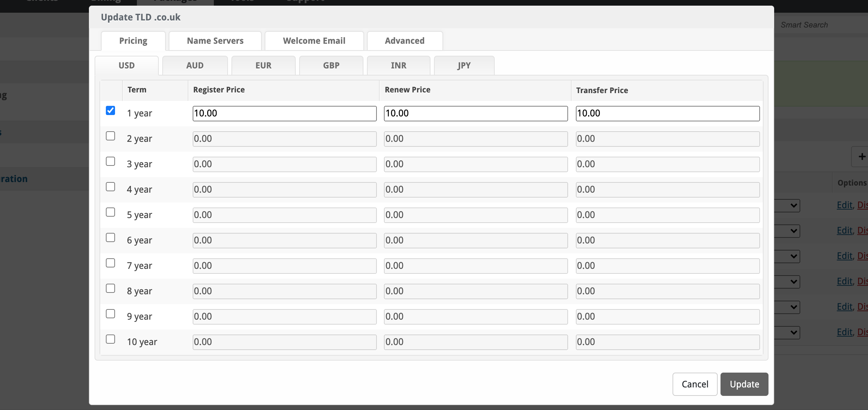Go to the Advanced tab
The width and height of the screenshot is (868, 410).
404,41
